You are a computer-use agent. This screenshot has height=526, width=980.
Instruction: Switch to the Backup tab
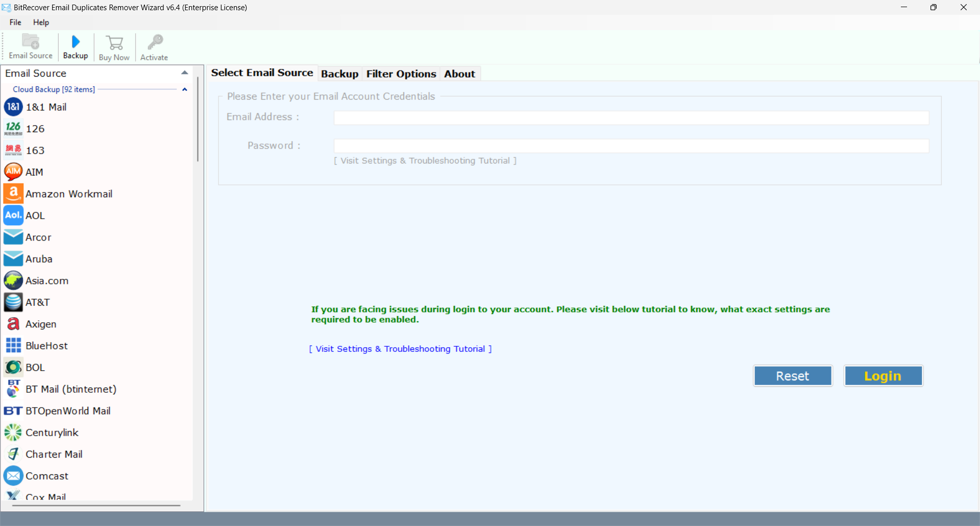(339, 74)
